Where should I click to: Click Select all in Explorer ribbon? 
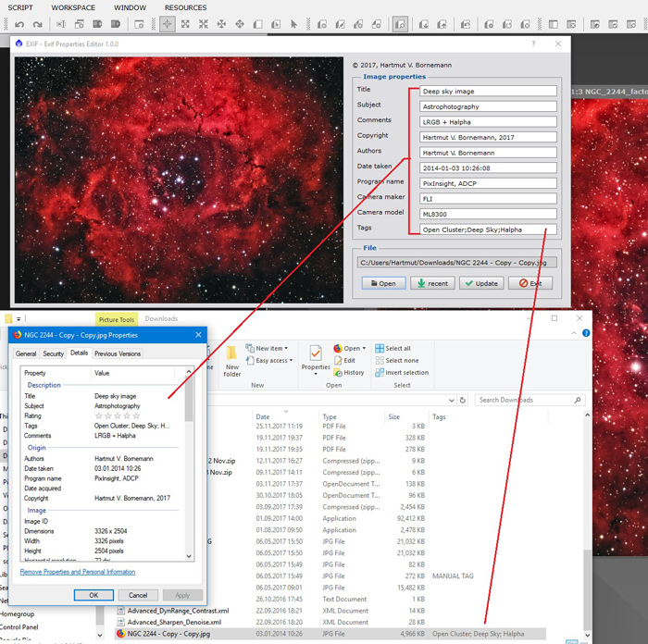click(393, 348)
